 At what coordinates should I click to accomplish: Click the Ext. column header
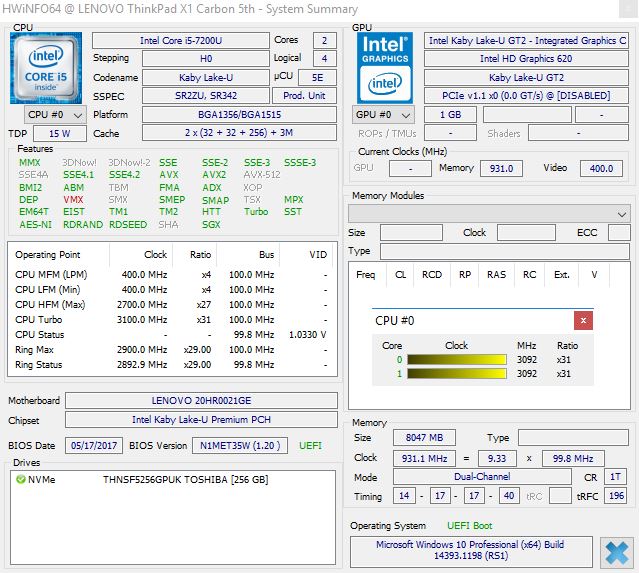coord(561,275)
